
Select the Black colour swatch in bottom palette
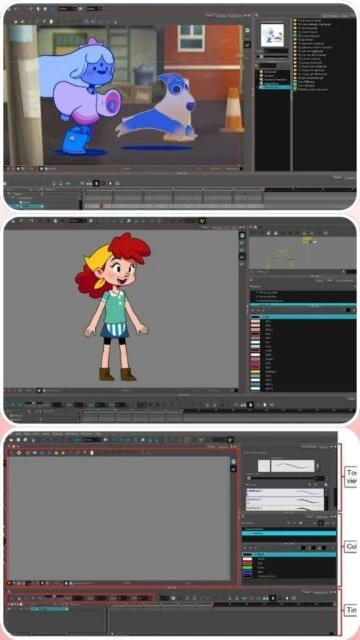[248, 554]
